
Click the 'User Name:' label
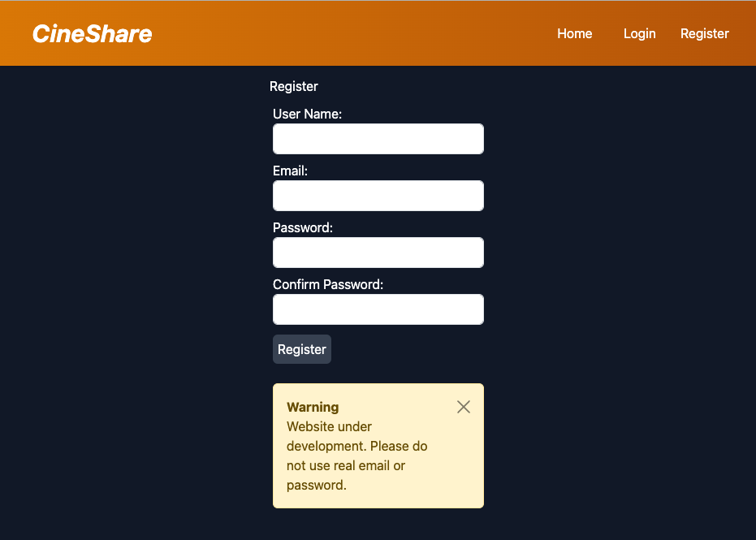(307, 114)
